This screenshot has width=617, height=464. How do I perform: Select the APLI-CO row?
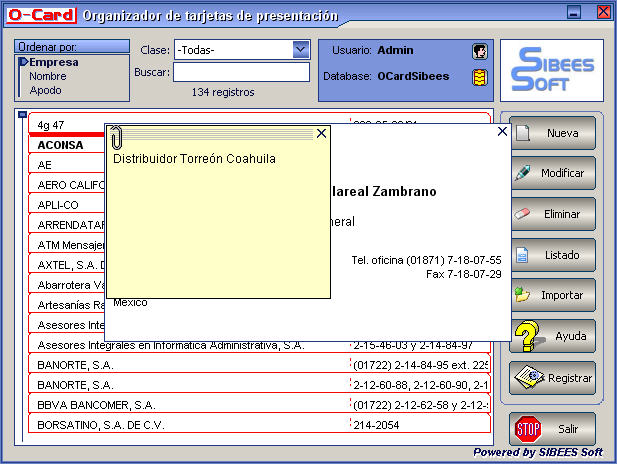point(67,205)
